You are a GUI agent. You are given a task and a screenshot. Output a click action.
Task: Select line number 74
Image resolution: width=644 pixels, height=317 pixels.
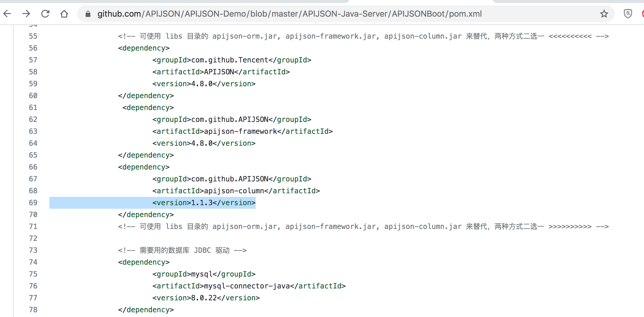click(x=33, y=262)
